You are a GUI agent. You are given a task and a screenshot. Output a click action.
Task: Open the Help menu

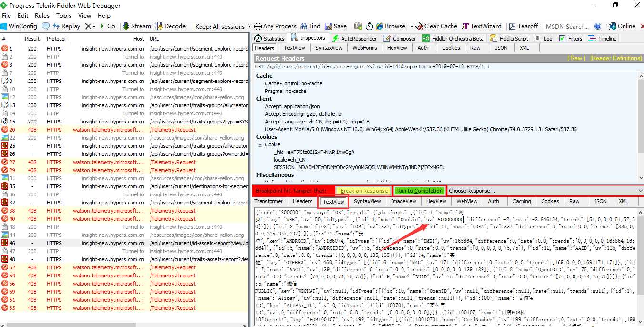click(104, 15)
